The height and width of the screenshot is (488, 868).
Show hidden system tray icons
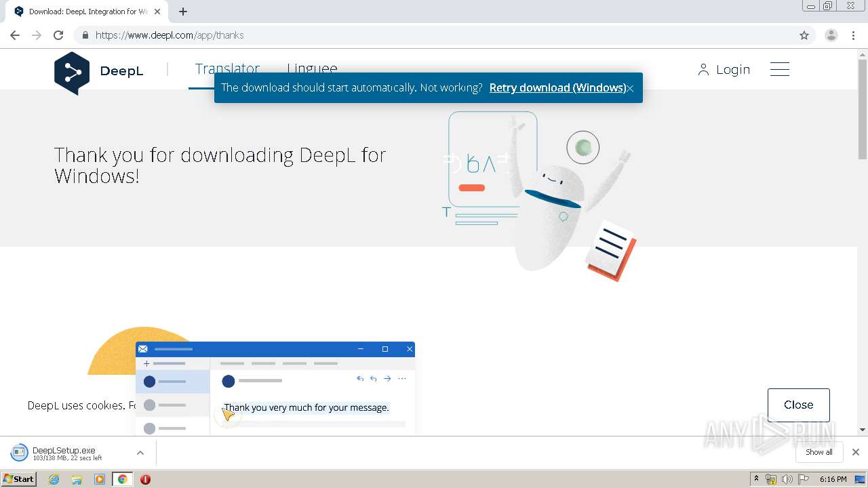click(757, 479)
